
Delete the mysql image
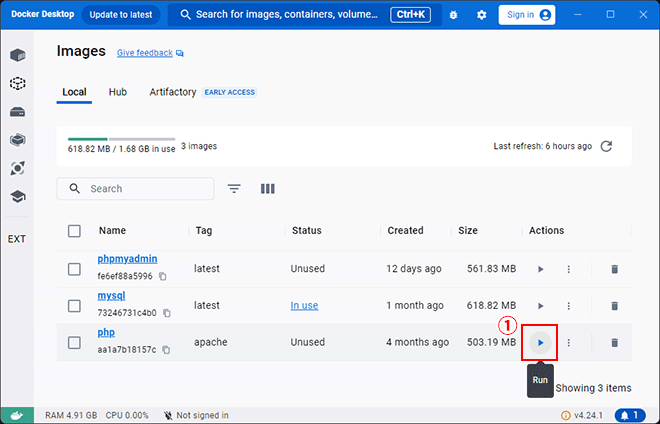(615, 306)
